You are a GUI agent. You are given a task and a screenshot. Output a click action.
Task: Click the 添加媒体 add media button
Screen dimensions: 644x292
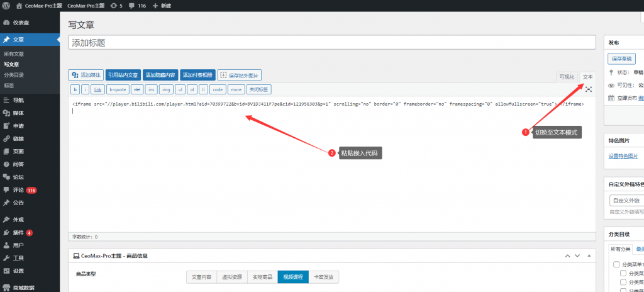click(x=86, y=75)
